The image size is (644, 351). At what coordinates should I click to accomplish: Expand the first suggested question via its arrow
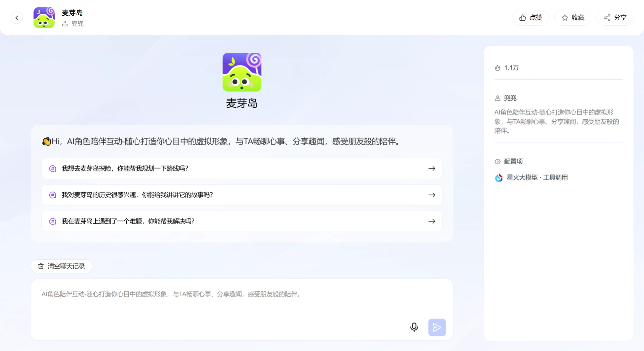pyautogui.click(x=432, y=168)
